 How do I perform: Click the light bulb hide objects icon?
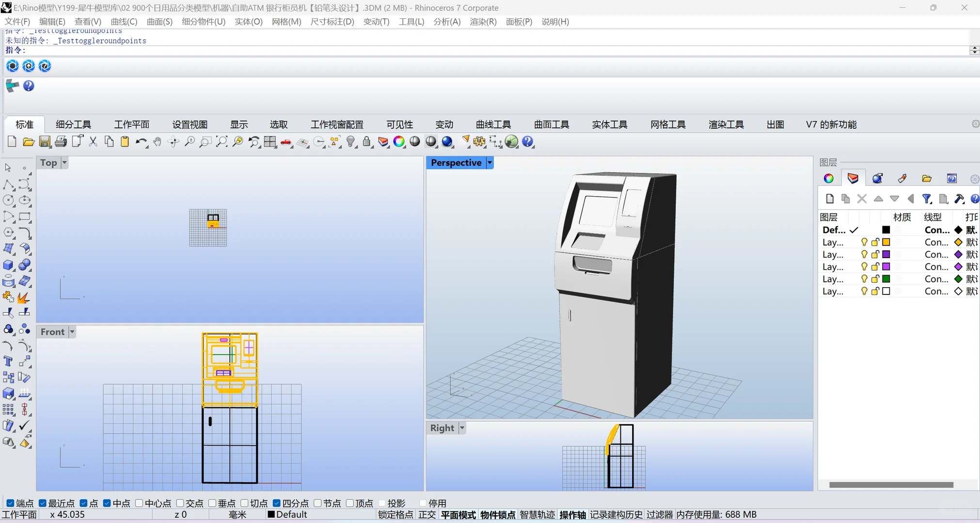tap(351, 141)
